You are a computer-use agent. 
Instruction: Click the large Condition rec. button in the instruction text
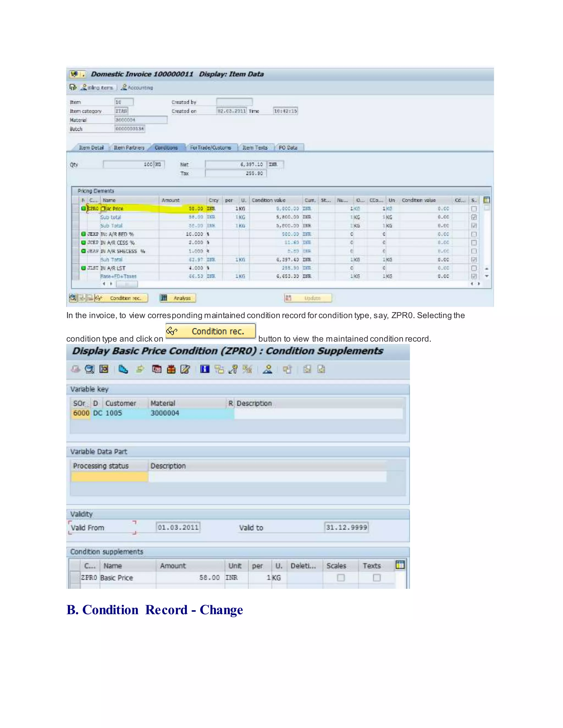[211, 331]
